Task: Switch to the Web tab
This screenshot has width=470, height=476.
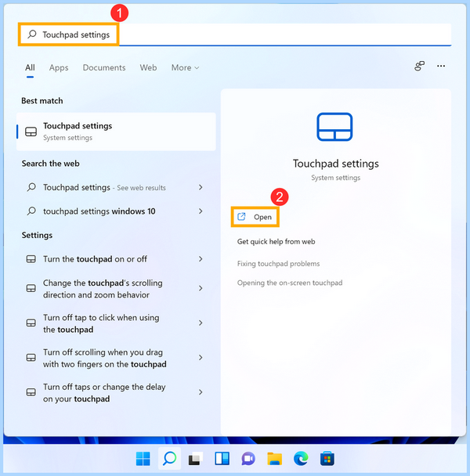Action: [x=148, y=67]
